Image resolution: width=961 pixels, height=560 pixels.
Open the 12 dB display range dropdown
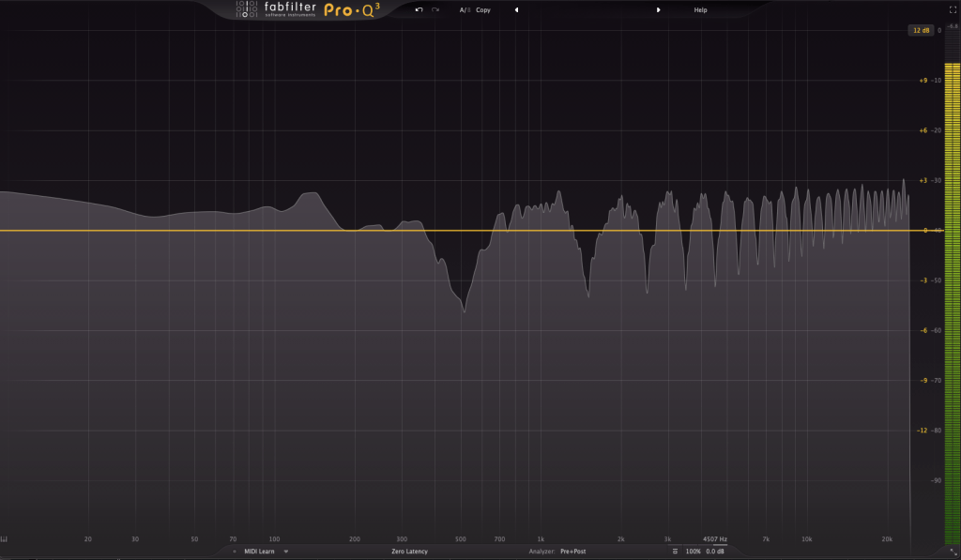(920, 30)
